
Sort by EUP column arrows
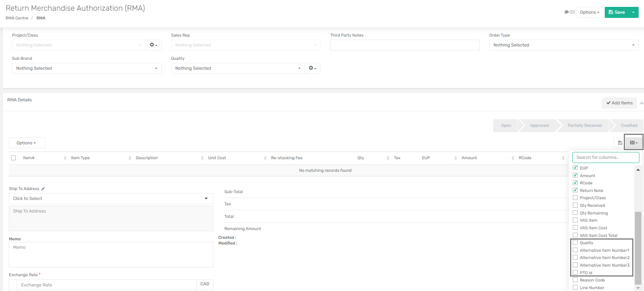[x=456, y=158]
